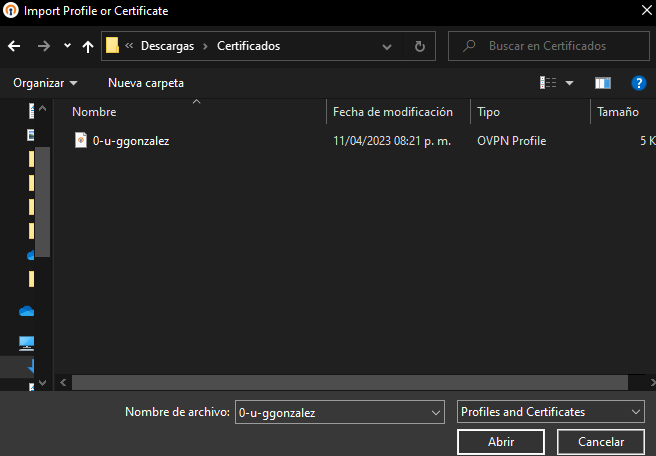Open the Profiles and Certificates file type dropdown
The image size is (656, 456).
tap(551, 412)
